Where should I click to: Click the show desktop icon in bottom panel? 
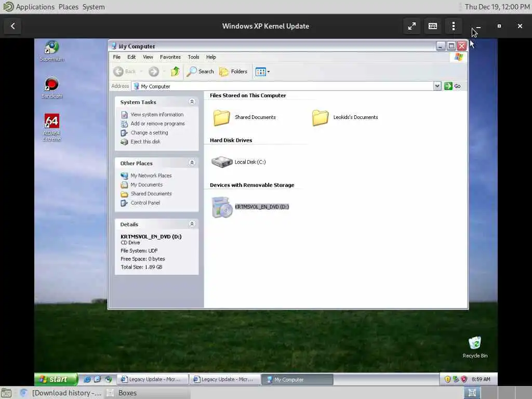[6, 393]
